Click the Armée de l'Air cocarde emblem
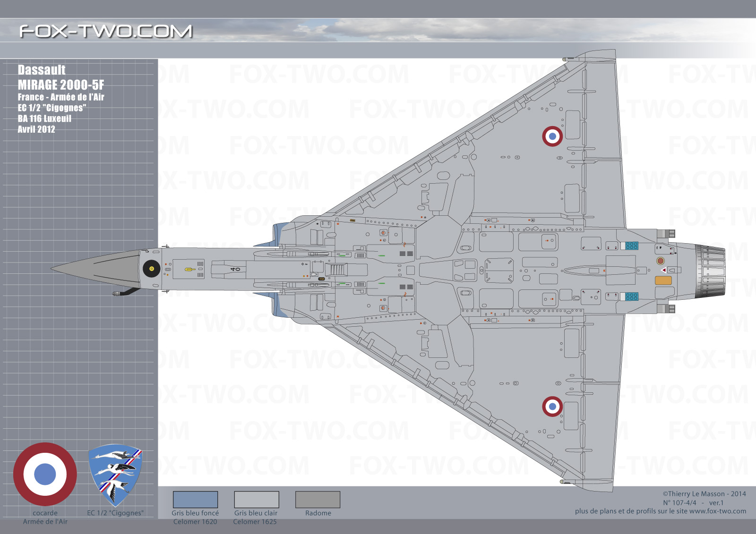756x534 pixels. coord(45,474)
